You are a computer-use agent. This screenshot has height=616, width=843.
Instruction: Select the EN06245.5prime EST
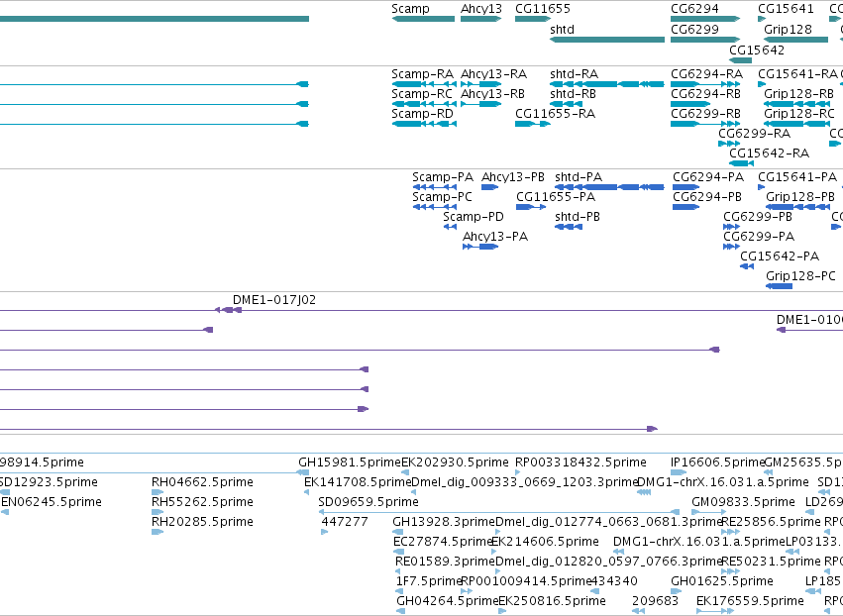pos(4,512)
